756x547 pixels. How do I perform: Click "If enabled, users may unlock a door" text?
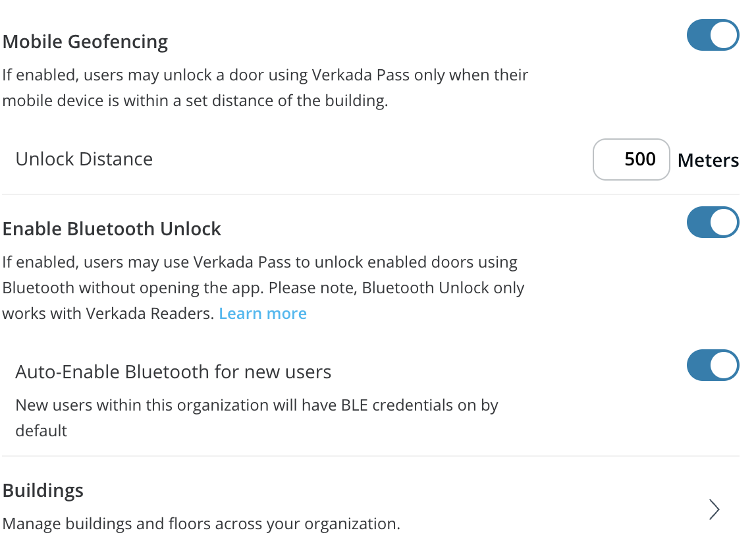tap(265, 75)
